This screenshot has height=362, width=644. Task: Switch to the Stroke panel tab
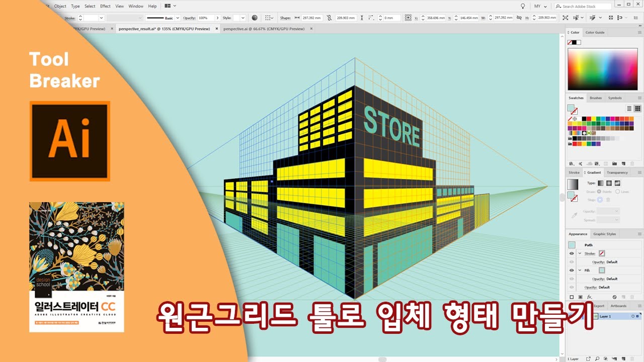[x=574, y=172]
